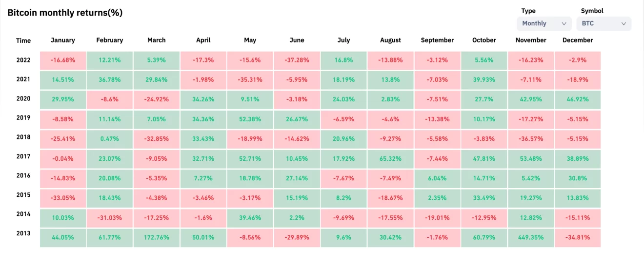
Task: Select the 39.93% October 2021 cell
Action: (484, 80)
